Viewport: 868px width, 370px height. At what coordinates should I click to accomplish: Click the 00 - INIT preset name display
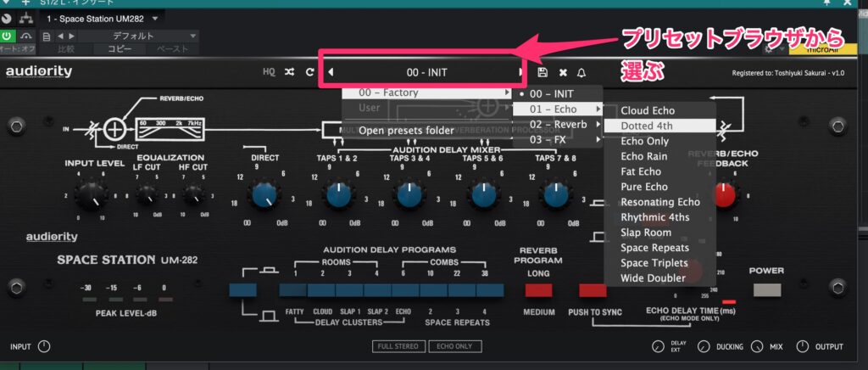426,73
